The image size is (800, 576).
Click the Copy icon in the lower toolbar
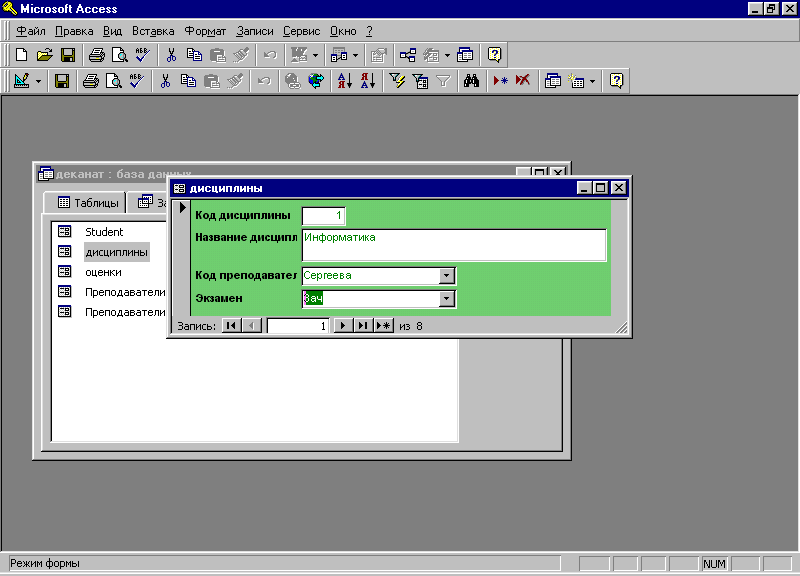coord(188,81)
